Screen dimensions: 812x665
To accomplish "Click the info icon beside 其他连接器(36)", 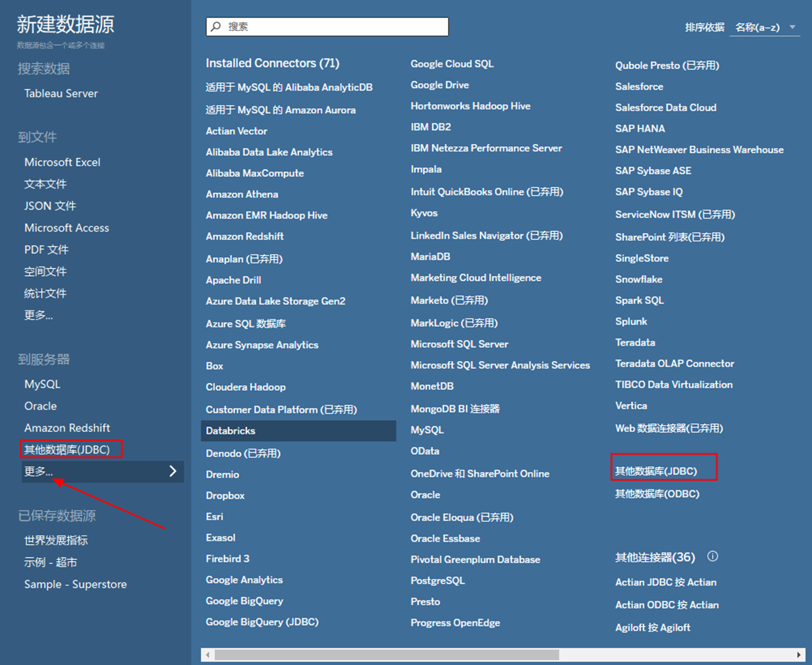I will (713, 556).
